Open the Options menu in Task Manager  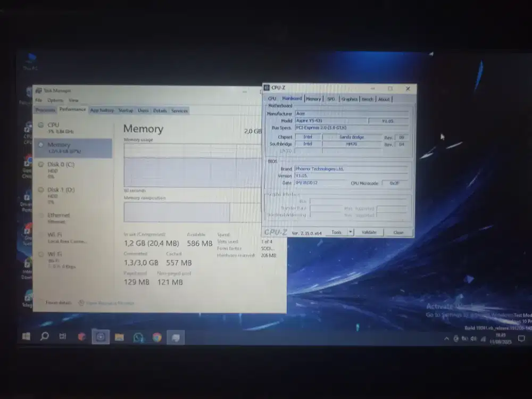(x=55, y=100)
